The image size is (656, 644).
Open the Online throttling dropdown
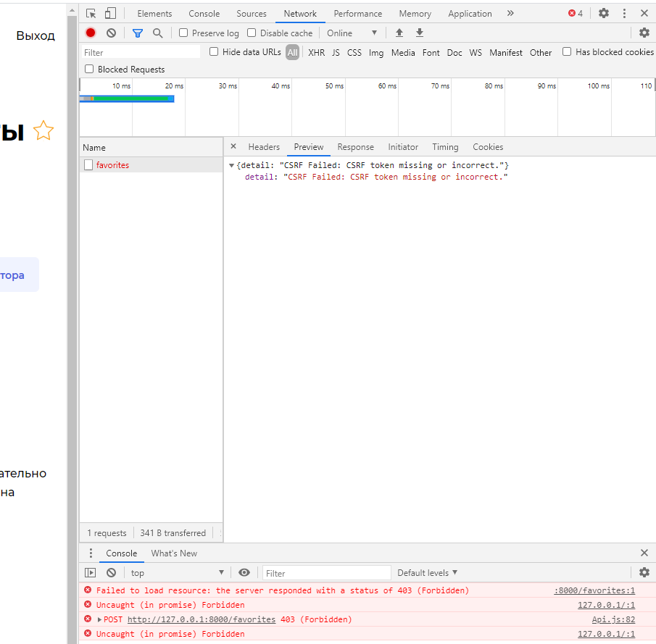pos(352,33)
